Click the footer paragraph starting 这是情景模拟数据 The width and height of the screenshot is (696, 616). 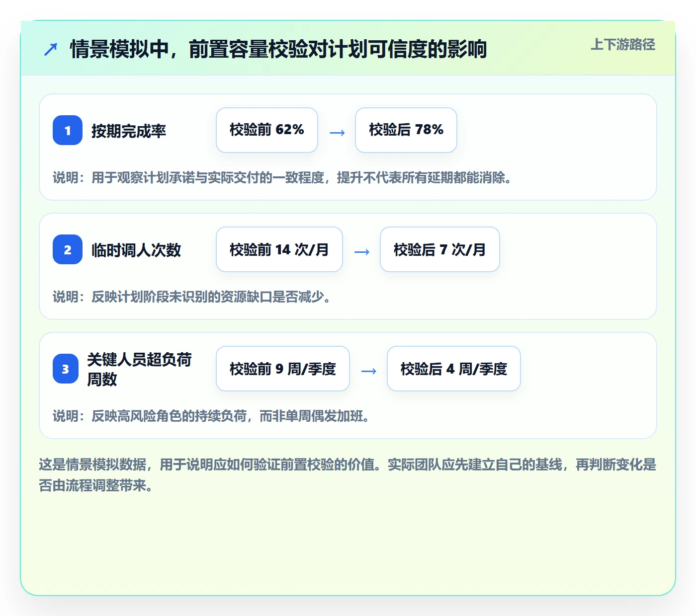pyautogui.click(x=348, y=475)
